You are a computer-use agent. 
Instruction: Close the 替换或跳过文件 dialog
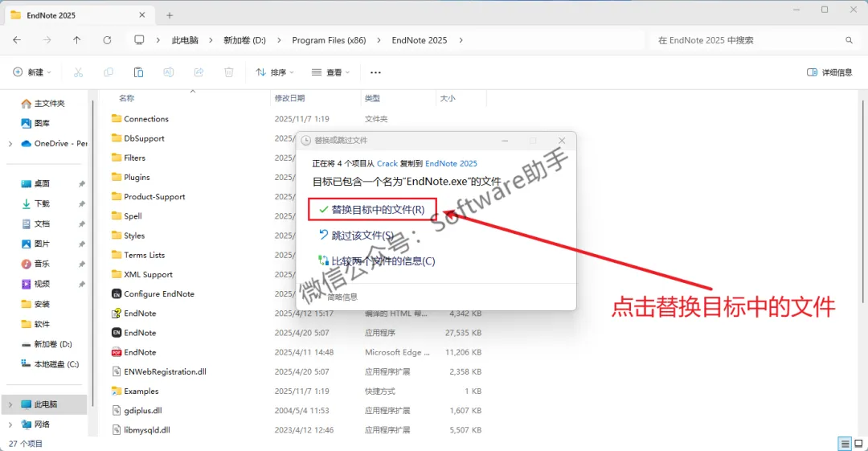coord(562,141)
